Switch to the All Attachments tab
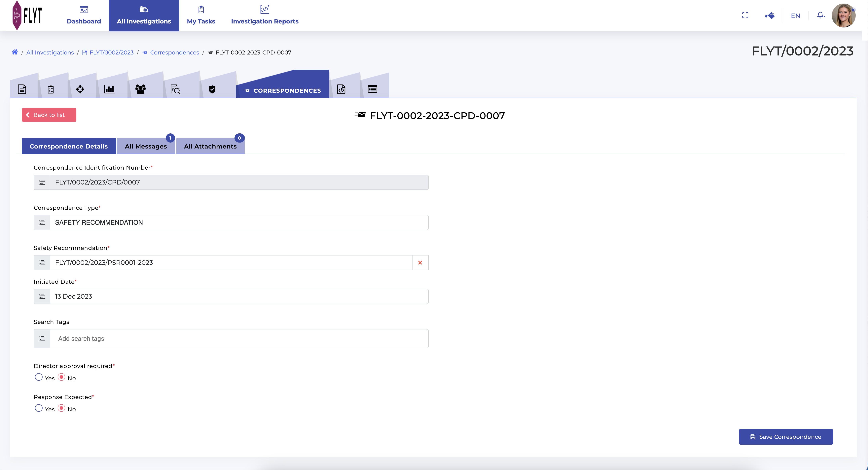 click(x=210, y=146)
